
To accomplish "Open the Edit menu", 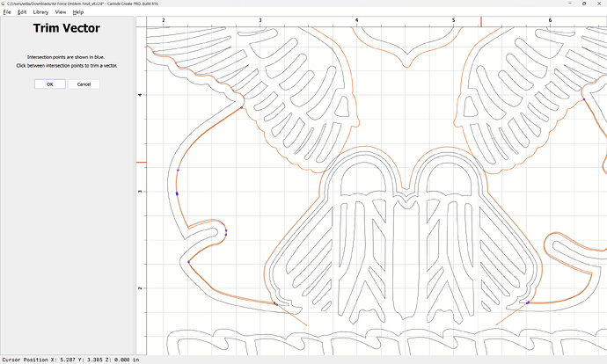I will coord(22,12).
